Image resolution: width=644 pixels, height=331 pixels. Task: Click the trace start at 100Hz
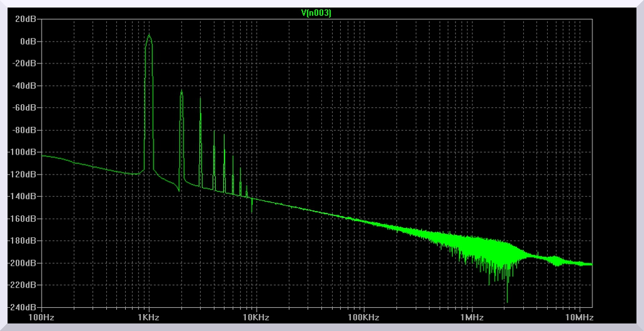tap(42, 155)
